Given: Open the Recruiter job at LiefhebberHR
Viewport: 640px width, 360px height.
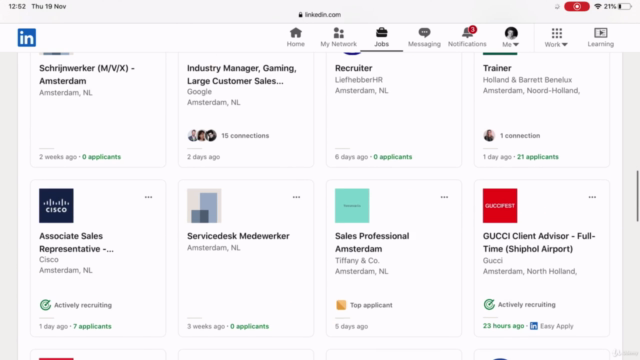Looking at the screenshot, I should 353,68.
